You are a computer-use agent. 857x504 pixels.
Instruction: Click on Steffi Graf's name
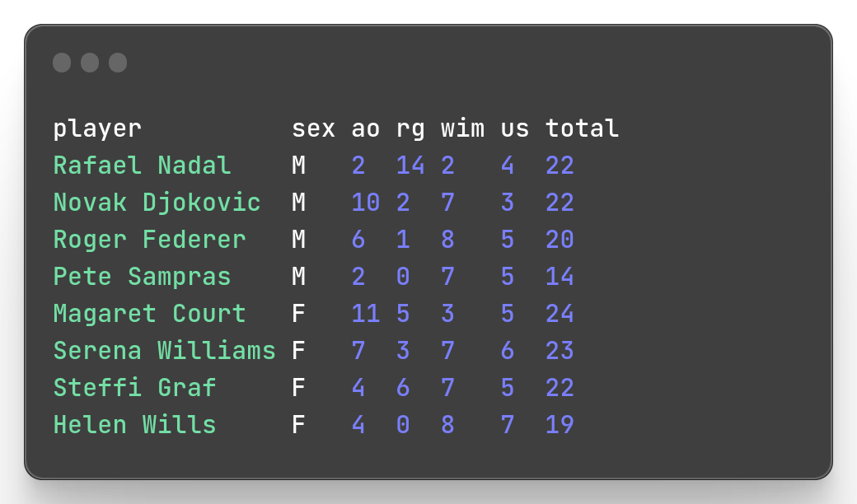point(134,389)
